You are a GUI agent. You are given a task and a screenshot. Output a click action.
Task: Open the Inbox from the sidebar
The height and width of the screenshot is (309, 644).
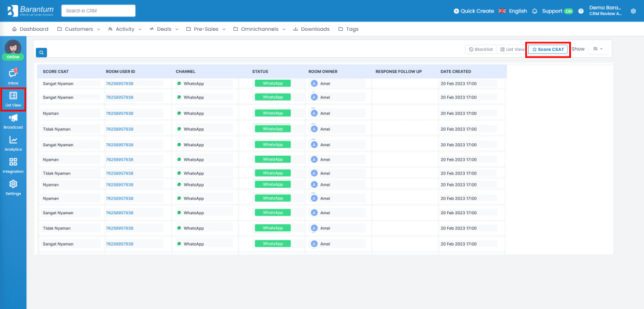[x=13, y=75]
